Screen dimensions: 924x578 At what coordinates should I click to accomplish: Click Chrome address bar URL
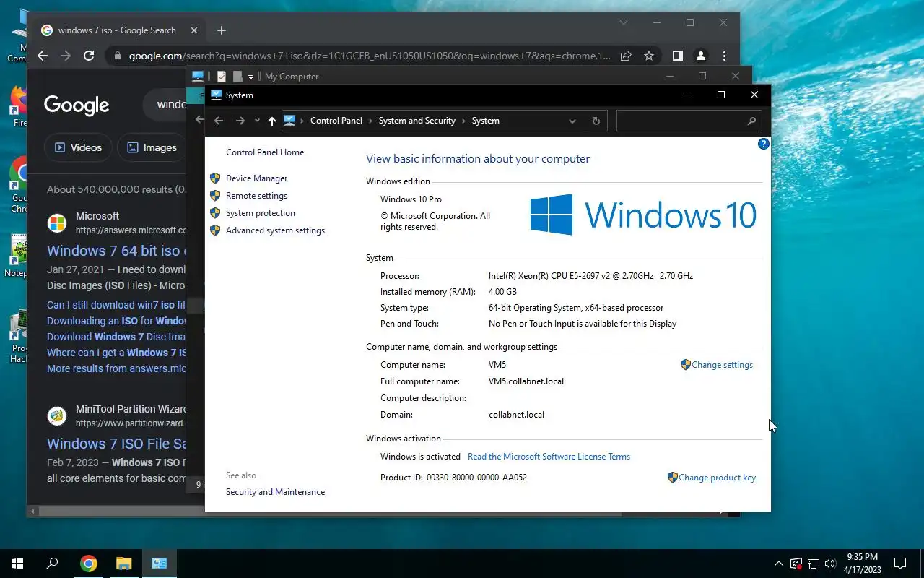tap(370, 56)
